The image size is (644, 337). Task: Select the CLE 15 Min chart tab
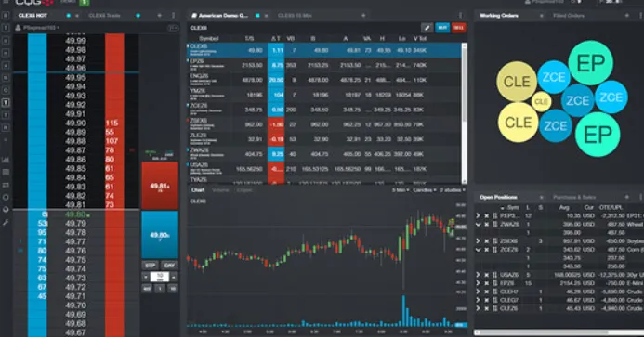[295, 16]
